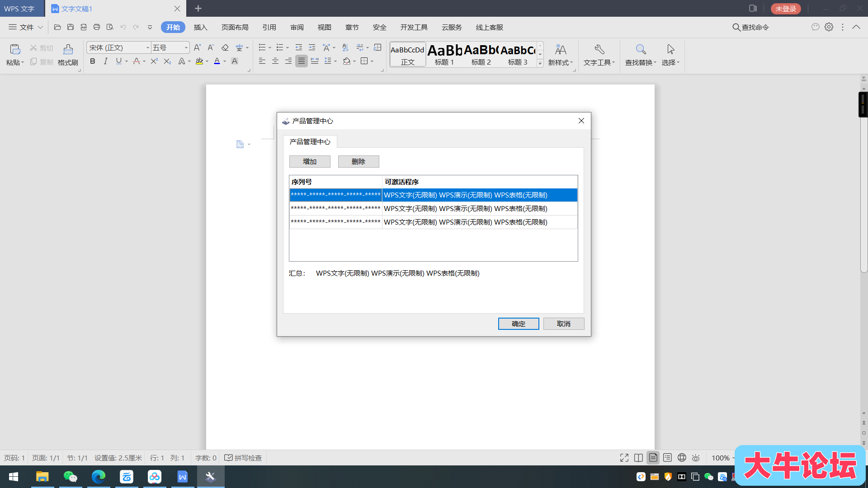Viewport: 868px width, 488px height.
Task: Open the highlight color dropdown arrow
Action: click(x=207, y=61)
